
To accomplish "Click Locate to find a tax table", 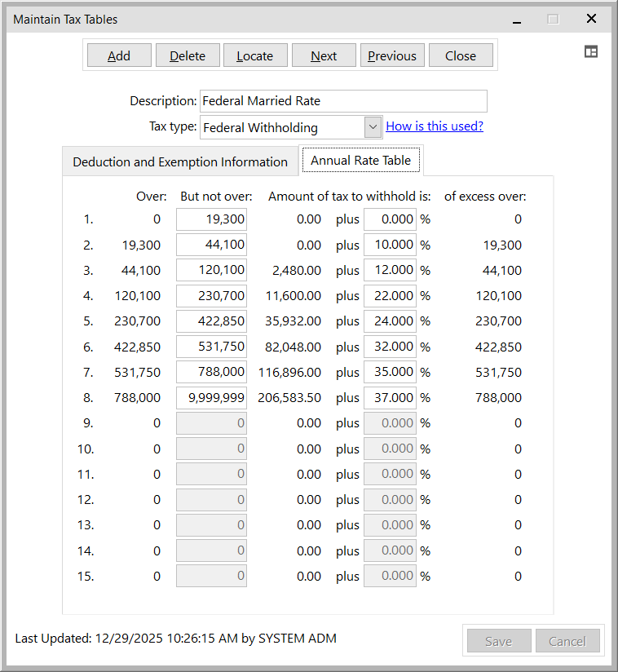I will pos(254,55).
